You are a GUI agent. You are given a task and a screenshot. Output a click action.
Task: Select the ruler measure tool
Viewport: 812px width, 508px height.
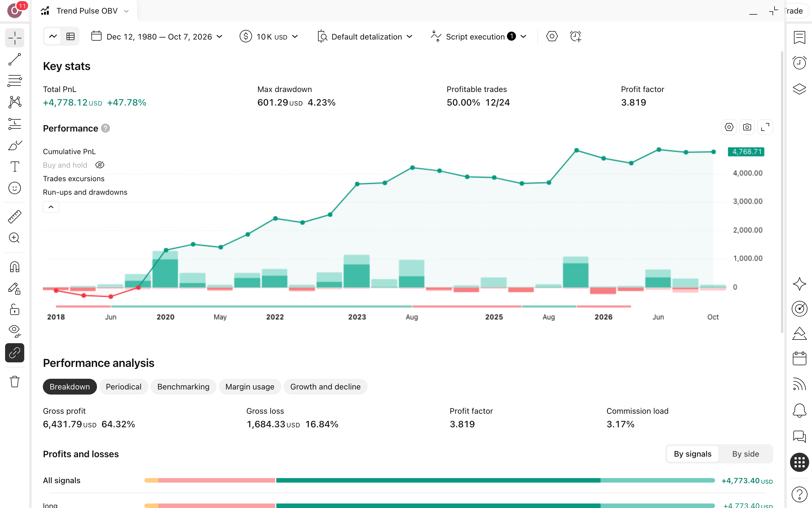point(15,217)
